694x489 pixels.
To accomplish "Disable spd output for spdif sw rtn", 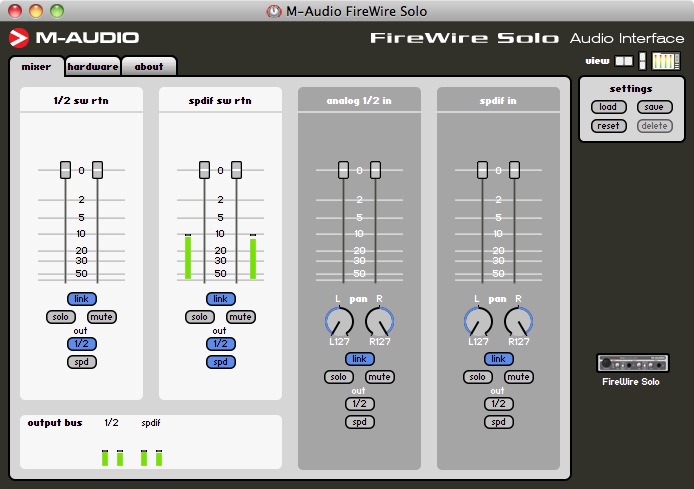I will tap(220, 362).
